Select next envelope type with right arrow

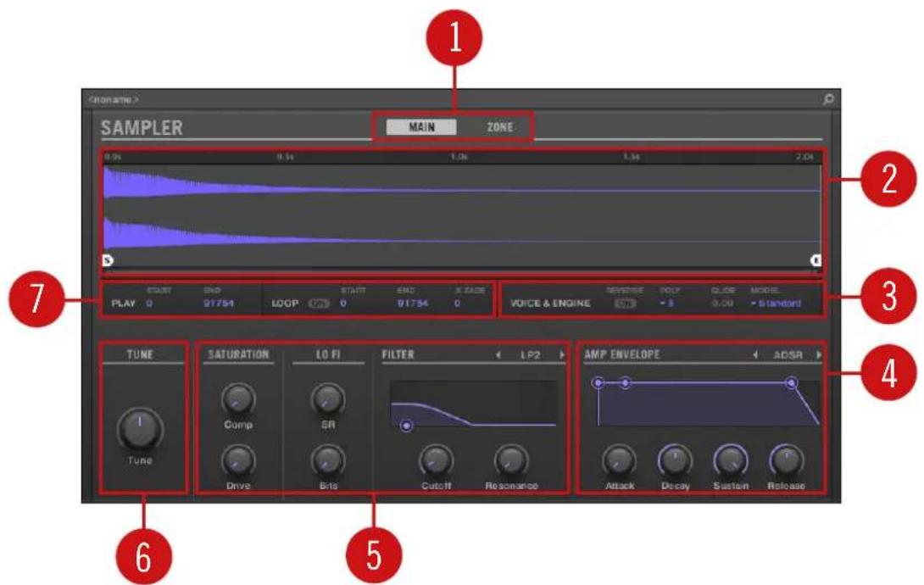click(x=819, y=354)
